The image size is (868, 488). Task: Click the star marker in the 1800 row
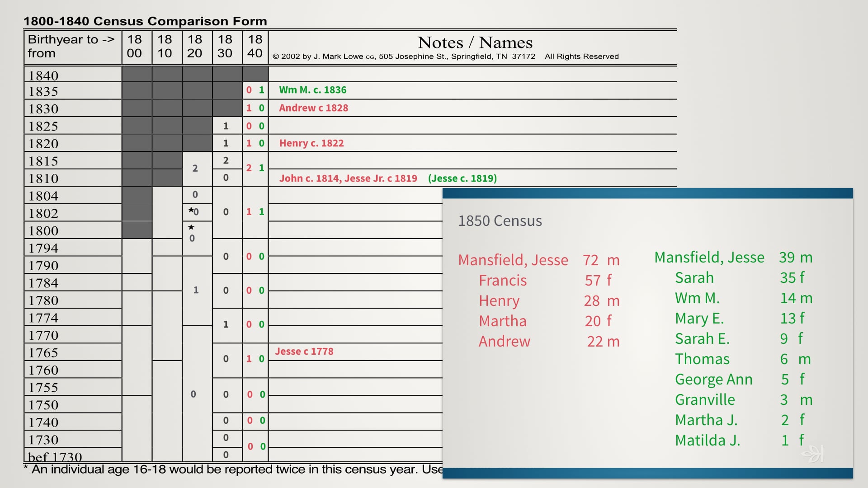(x=191, y=227)
